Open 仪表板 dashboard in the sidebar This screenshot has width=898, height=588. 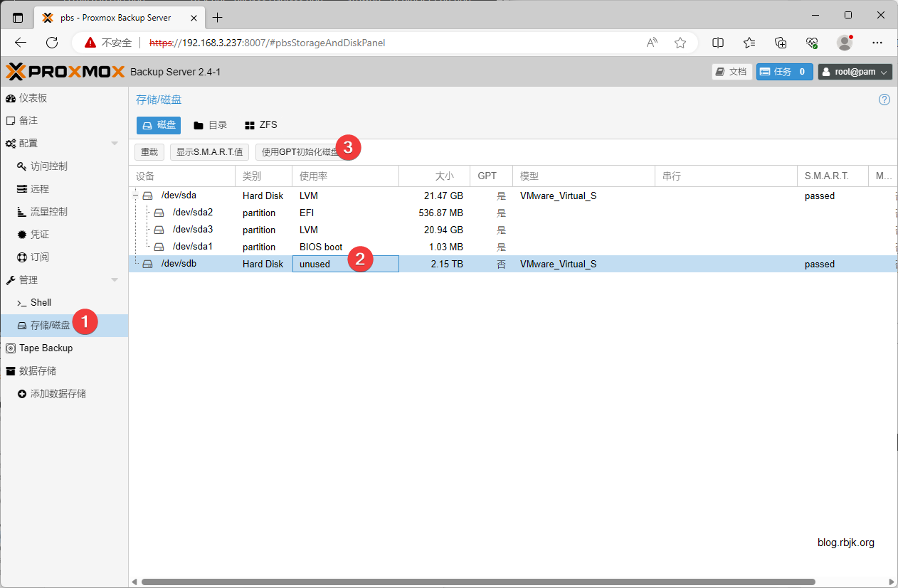click(x=33, y=98)
